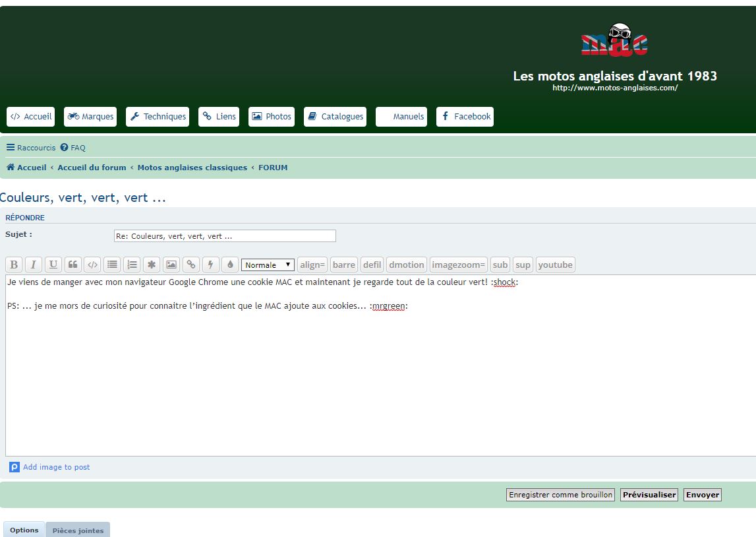
Task: Insert dmotion video tag
Action: pos(407,265)
